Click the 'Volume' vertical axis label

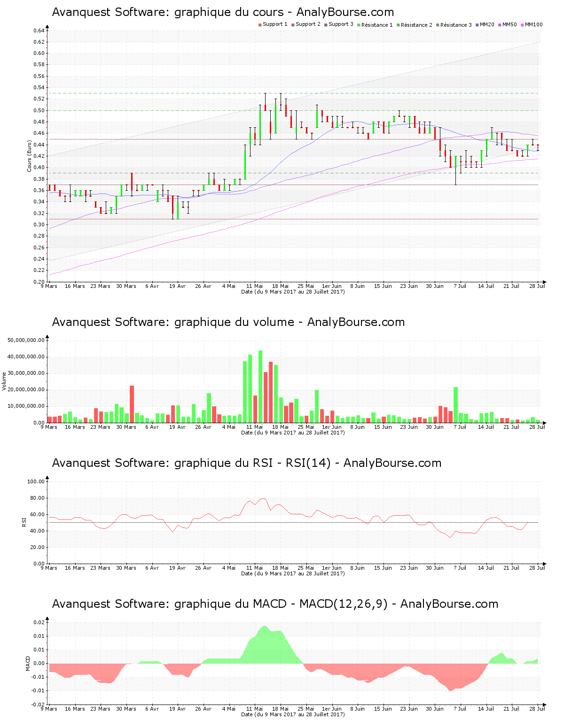click(4, 381)
